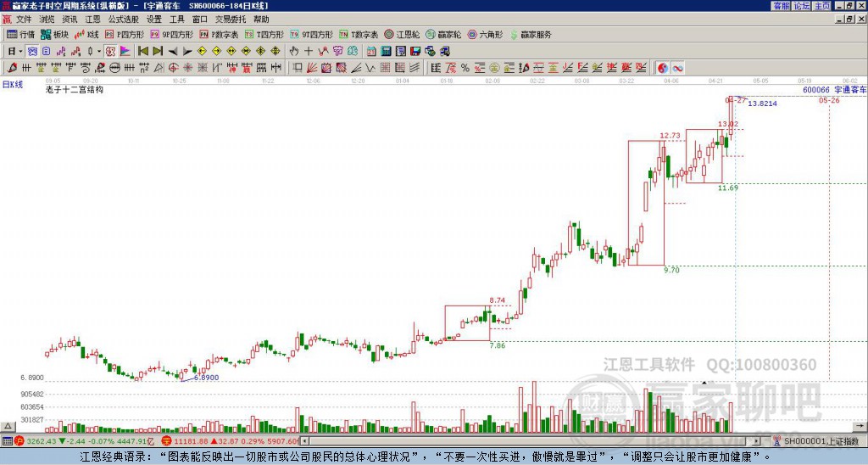Click the status bar keyboard grid icon
Screen dimensions: 868x465
click(7, 441)
